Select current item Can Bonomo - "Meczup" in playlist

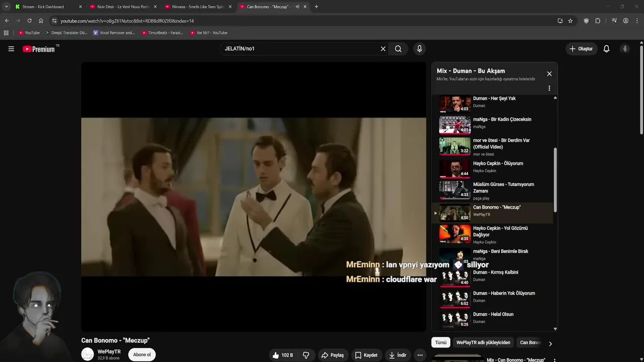pos(493,213)
